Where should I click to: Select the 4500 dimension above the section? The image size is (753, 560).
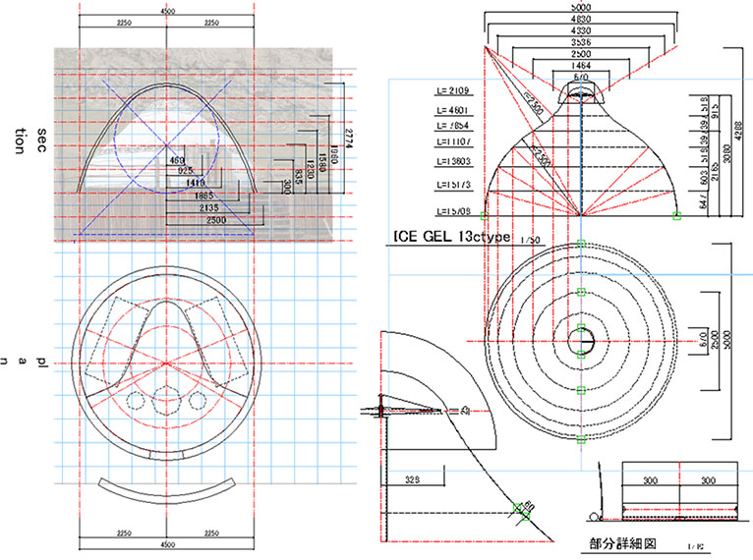pyautogui.click(x=167, y=13)
